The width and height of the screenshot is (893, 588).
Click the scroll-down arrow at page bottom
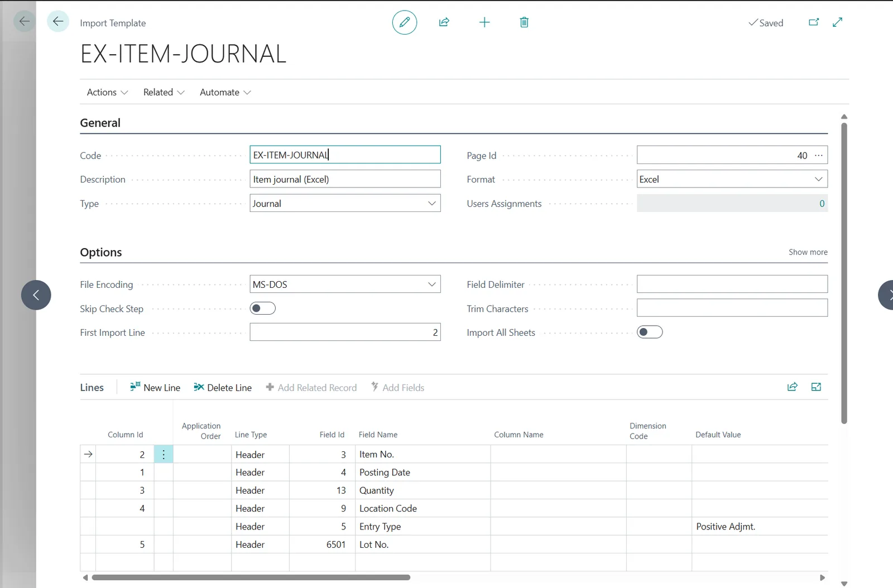tap(844, 584)
